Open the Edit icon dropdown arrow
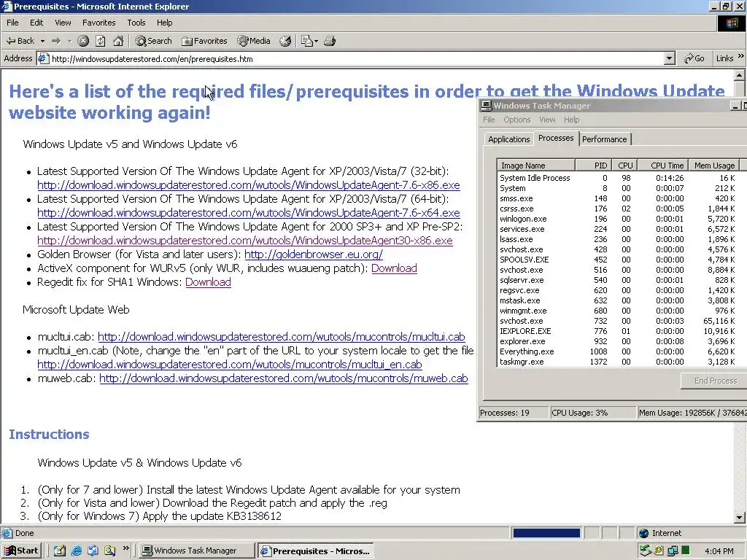This screenshot has height=560, width=747. click(316, 42)
